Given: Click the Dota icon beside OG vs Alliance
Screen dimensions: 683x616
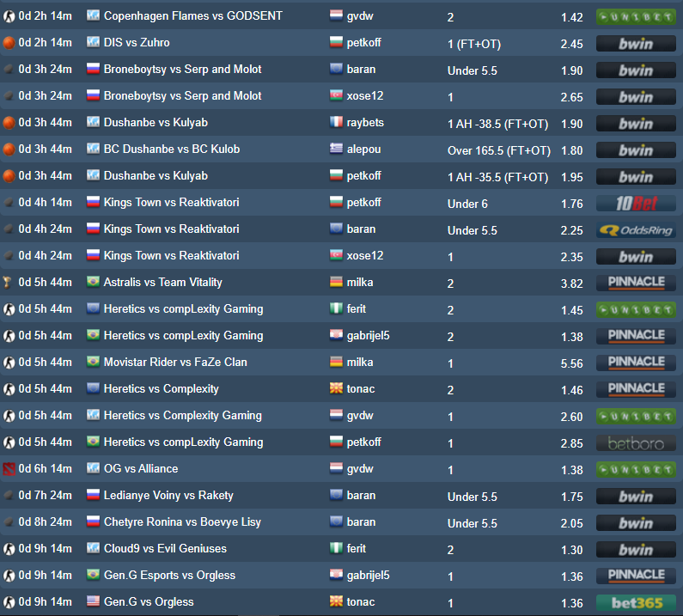Looking at the screenshot, I should click(x=9, y=469).
